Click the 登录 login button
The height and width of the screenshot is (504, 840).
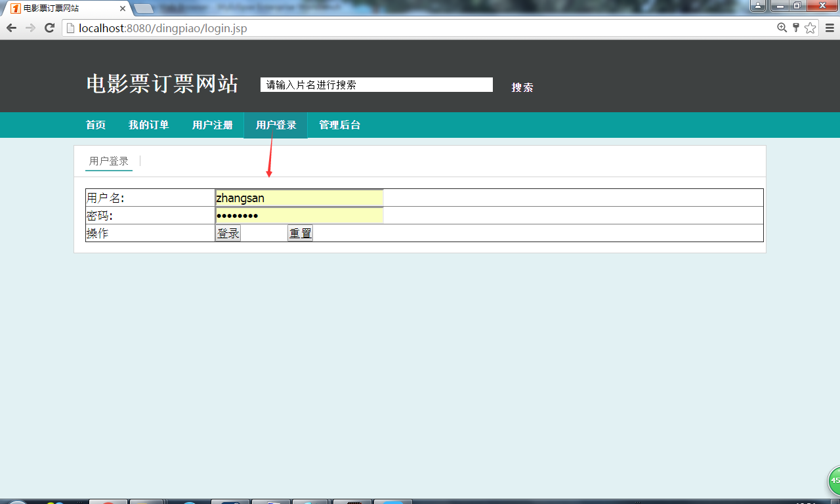pyautogui.click(x=228, y=233)
